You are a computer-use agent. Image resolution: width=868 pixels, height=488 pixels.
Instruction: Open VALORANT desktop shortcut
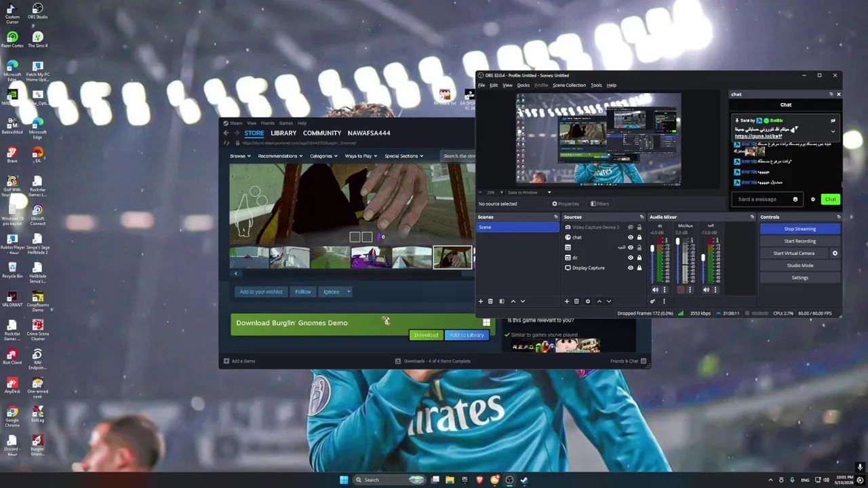[x=12, y=299]
